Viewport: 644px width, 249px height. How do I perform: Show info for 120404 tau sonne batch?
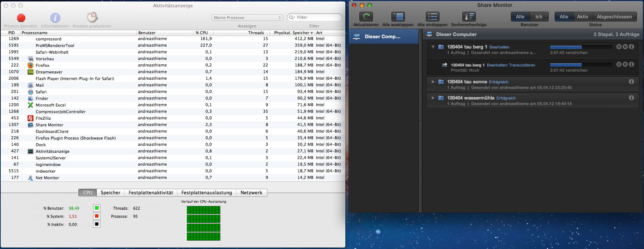coord(631,82)
